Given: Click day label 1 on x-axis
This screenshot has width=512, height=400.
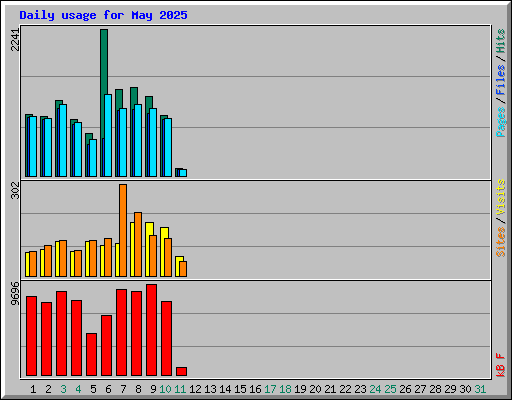Looking at the screenshot, I should 33,389.
